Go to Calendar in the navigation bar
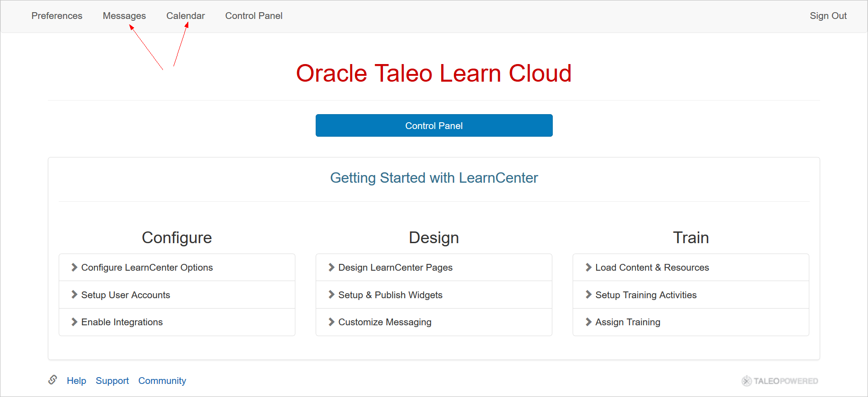Viewport: 868px width, 397px height. 186,16
